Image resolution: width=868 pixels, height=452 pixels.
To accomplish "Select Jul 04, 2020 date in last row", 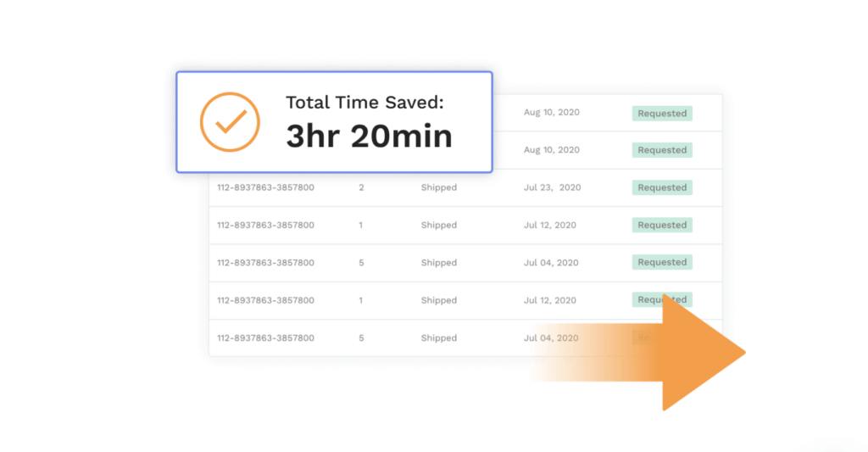I will [551, 338].
